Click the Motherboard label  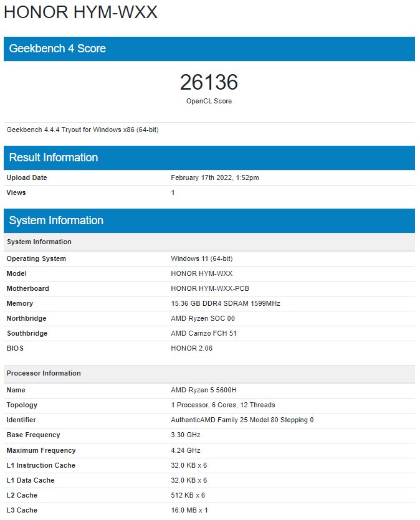point(28,288)
